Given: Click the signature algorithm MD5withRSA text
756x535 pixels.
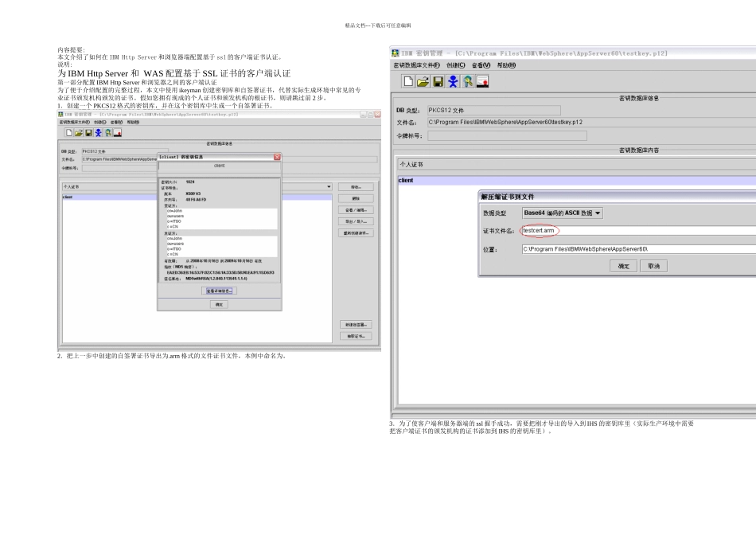Looking at the screenshot, I should click(216, 279).
